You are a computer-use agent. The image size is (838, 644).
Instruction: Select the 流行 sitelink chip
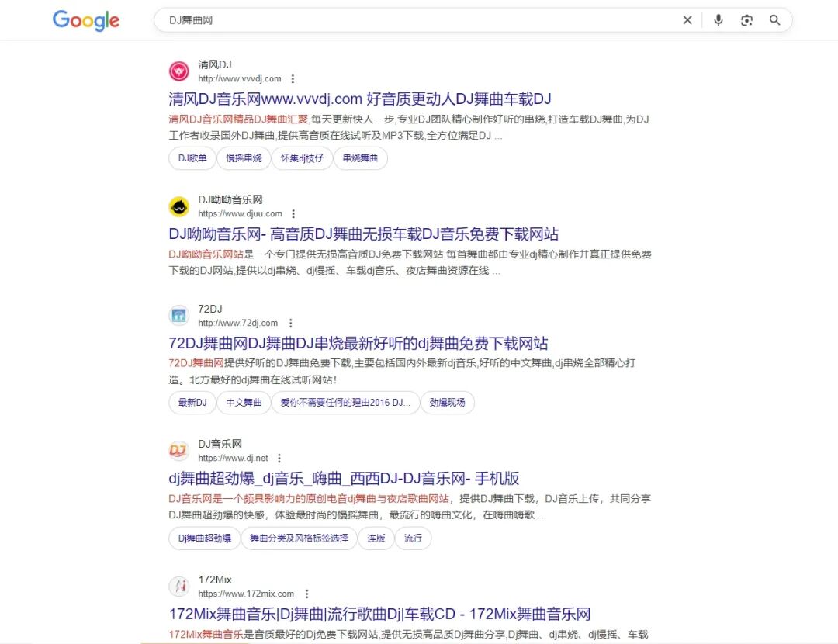[413, 538]
